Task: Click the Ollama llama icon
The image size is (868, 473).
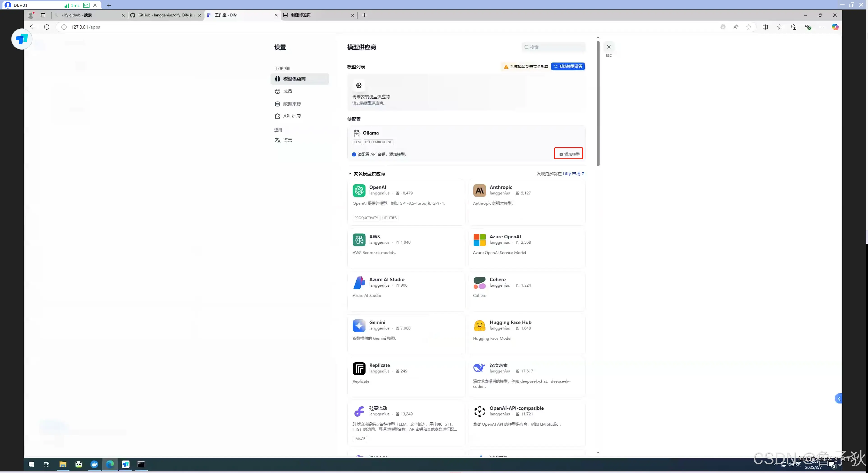Action: point(356,133)
